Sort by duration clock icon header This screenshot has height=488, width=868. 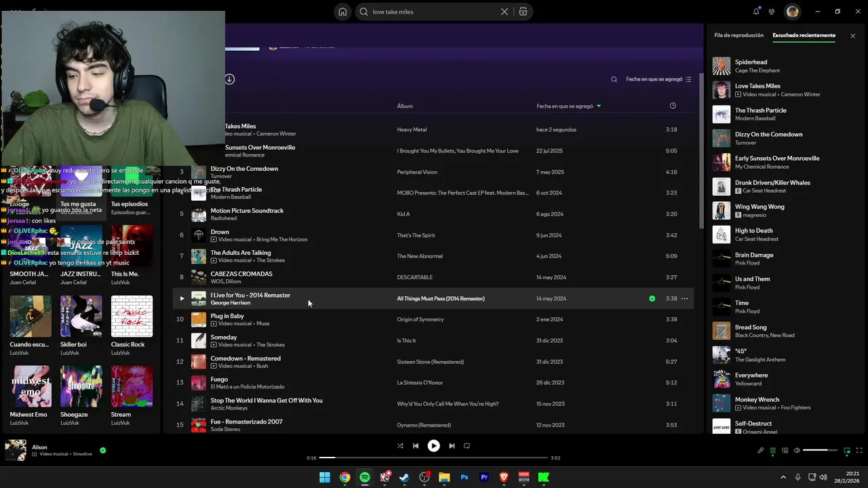pyautogui.click(x=673, y=106)
